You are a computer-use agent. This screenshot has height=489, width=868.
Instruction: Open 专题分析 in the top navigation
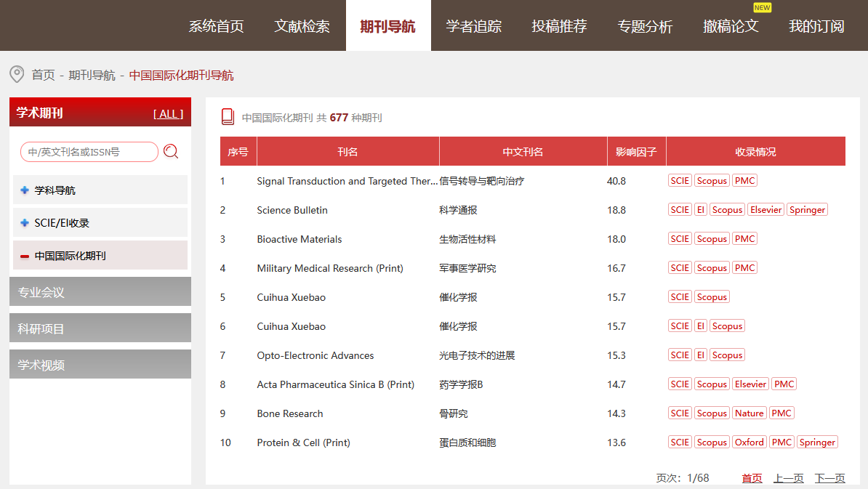tap(645, 26)
